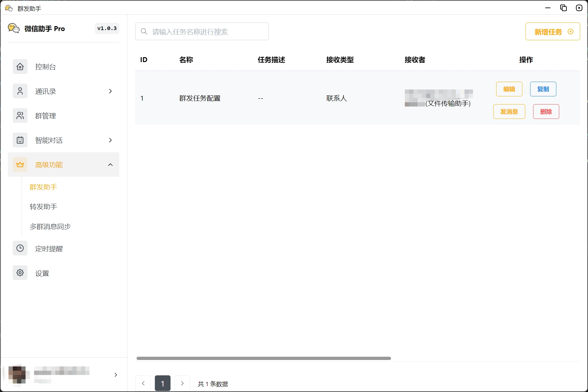Open 定时提醒 via the clock icon

click(20, 248)
